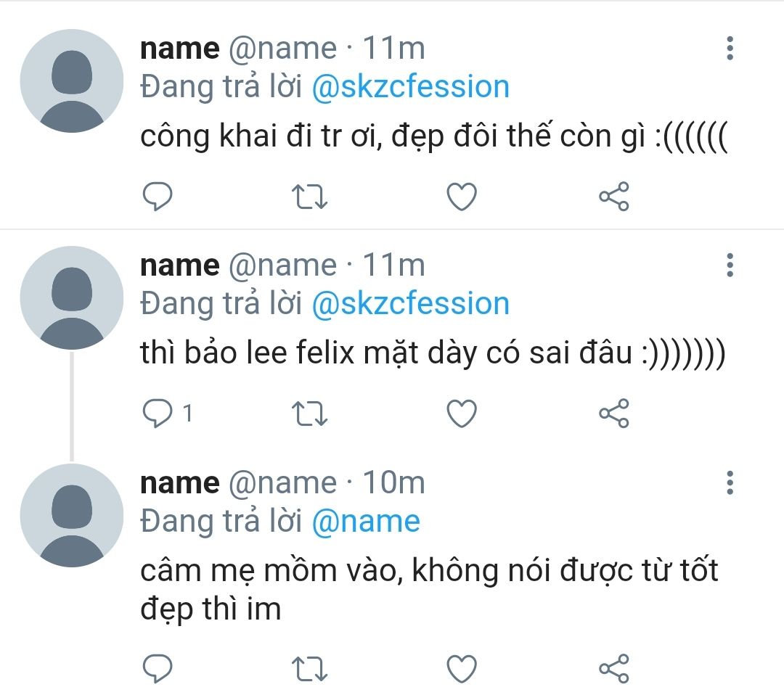Reply to the tweet about "công khai đi"

pyautogui.click(x=157, y=197)
